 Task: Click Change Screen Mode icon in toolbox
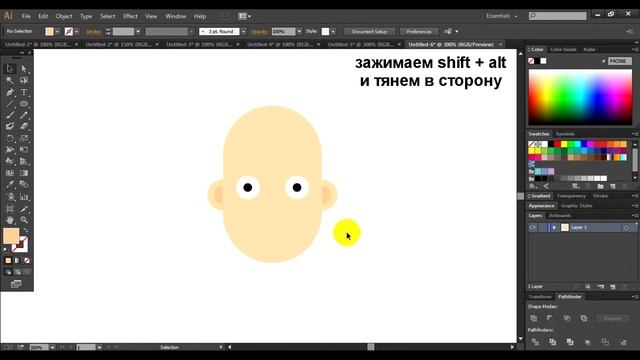coord(16,284)
